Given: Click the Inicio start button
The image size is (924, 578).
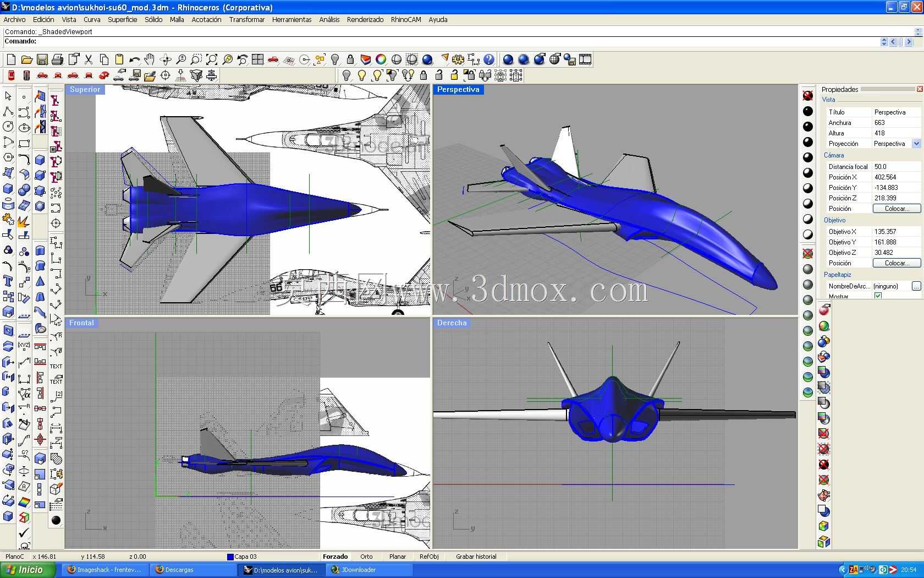Looking at the screenshot, I should coord(28,570).
